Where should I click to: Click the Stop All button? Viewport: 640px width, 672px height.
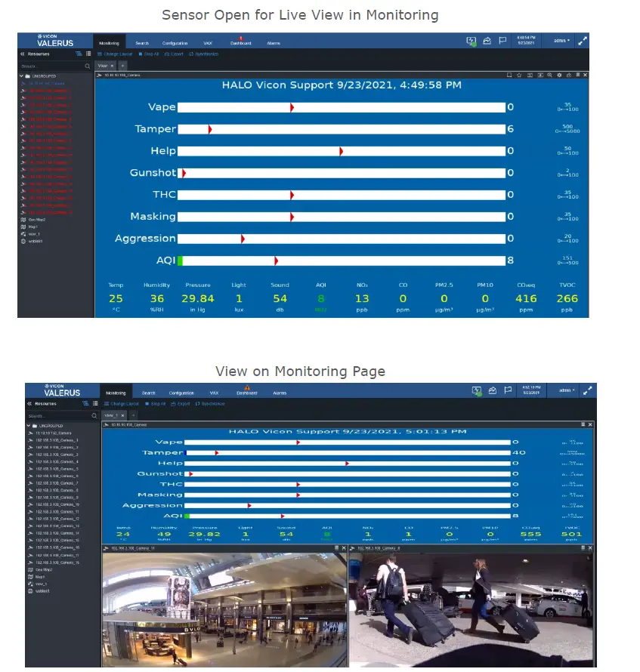coord(152,54)
